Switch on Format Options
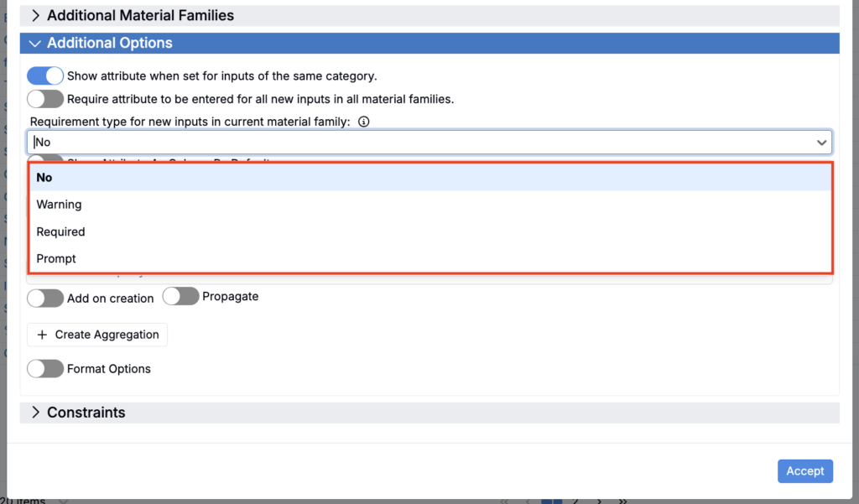This screenshot has height=504, width=859. point(45,368)
